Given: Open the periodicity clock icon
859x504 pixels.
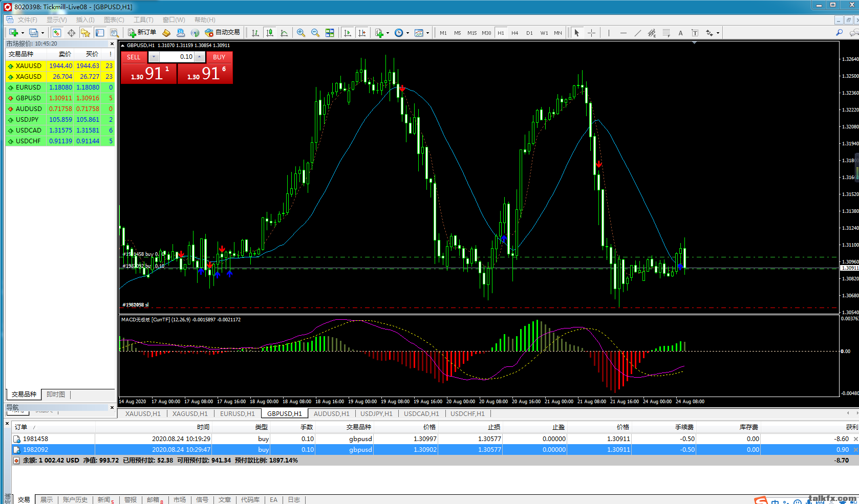Looking at the screenshot, I should click(399, 33).
